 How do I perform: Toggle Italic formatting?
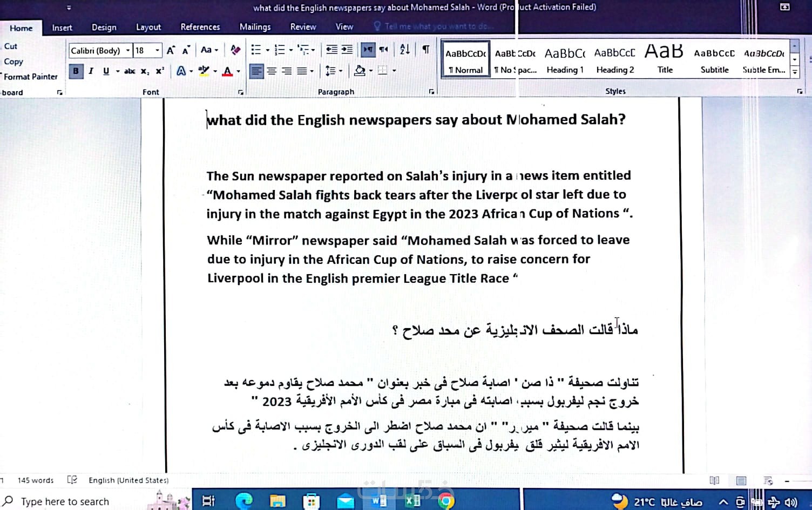pos(91,71)
